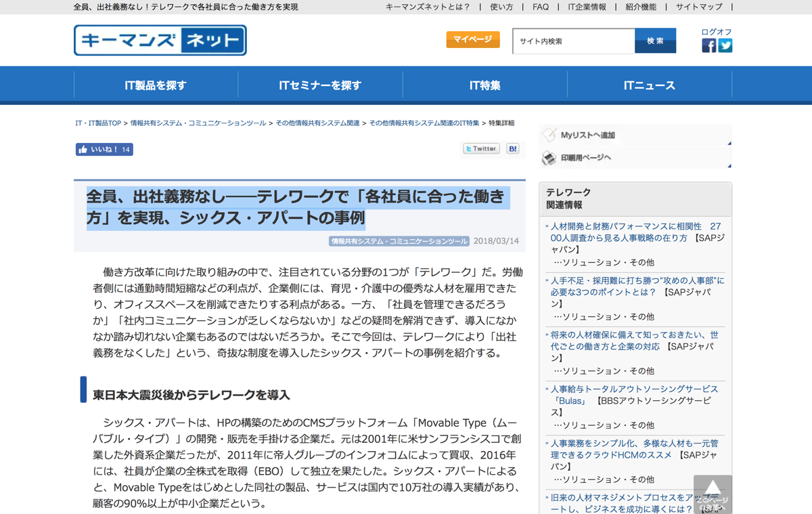Click the いいね! thumbs-up button
This screenshot has height=514, width=812.
click(104, 150)
